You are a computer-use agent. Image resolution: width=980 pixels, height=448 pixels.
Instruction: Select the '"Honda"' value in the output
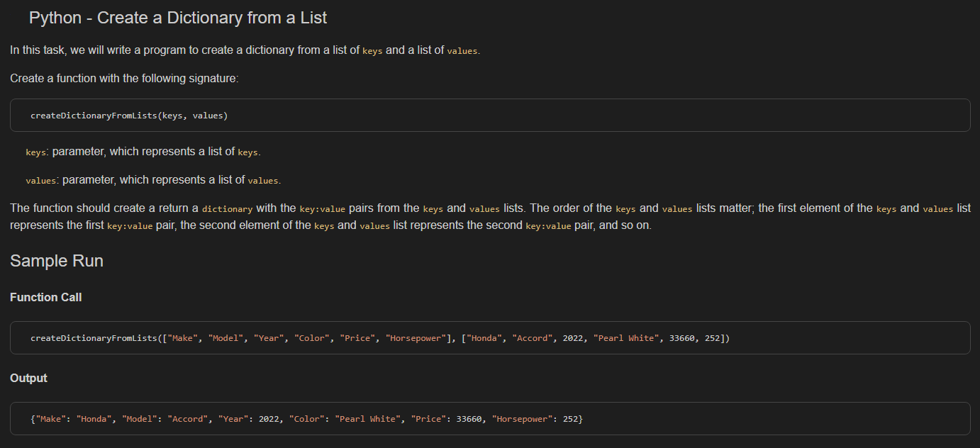coord(93,418)
